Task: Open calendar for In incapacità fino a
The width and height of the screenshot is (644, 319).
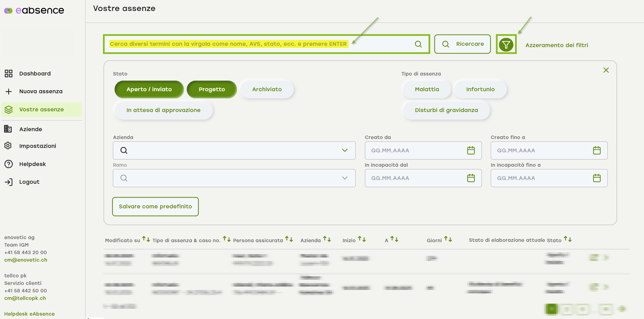Action: [596, 178]
